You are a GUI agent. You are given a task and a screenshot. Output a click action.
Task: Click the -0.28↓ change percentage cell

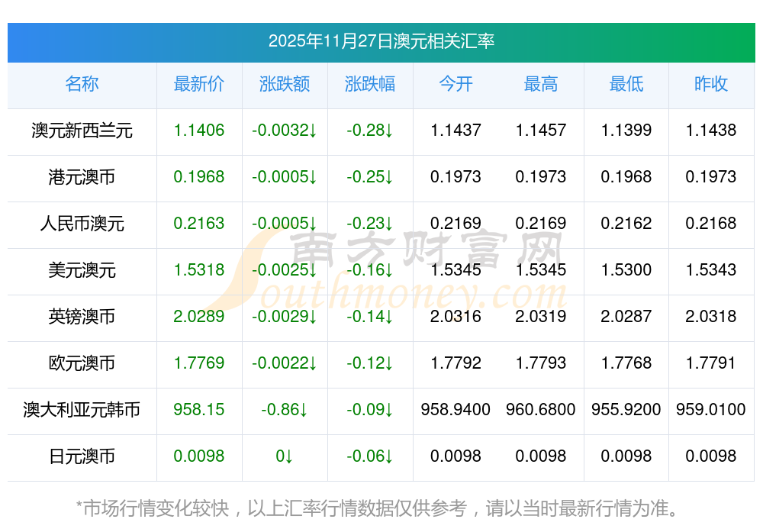point(370,131)
